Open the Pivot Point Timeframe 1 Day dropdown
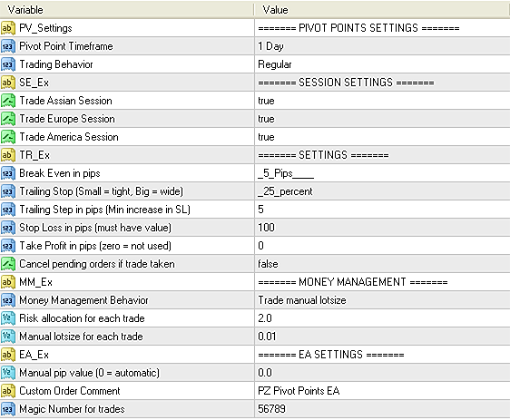The width and height of the screenshot is (510, 420). 382,46
